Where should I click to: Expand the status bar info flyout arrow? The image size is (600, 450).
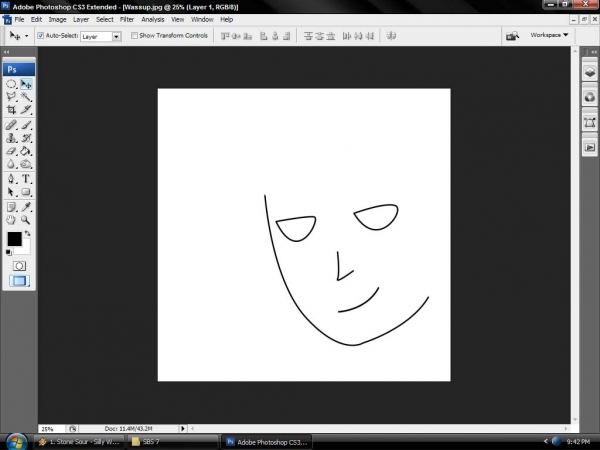pyautogui.click(x=183, y=429)
